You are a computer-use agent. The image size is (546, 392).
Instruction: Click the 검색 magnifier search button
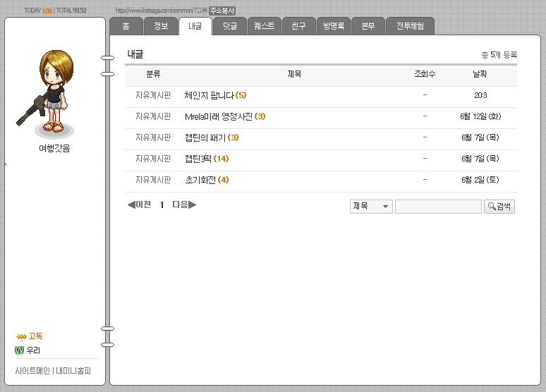pos(499,207)
